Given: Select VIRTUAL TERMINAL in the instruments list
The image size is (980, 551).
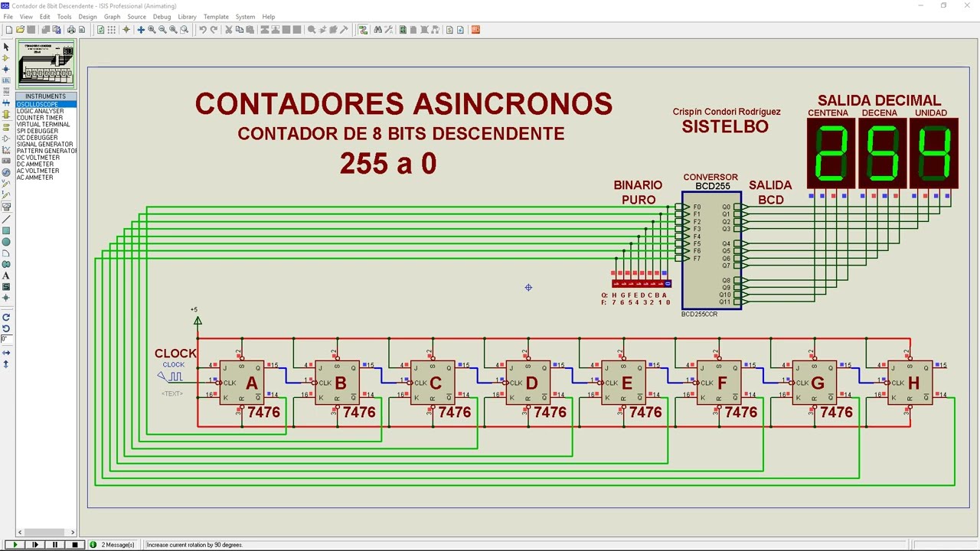Looking at the screenshot, I should click(46, 124).
